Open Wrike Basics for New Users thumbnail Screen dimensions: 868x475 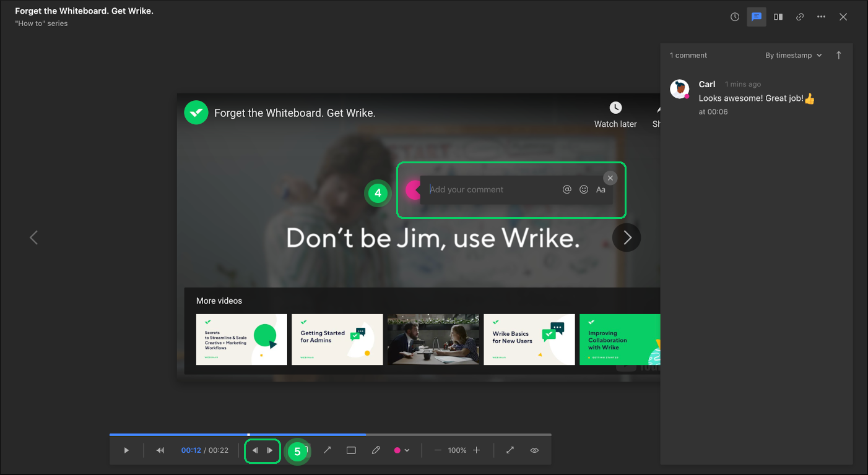[x=529, y=340]
